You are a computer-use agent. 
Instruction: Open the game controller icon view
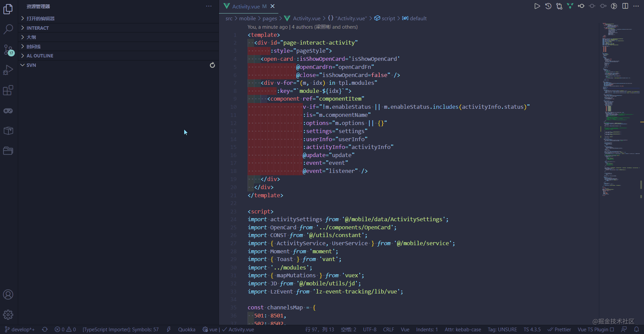click(x=8, y=111)
